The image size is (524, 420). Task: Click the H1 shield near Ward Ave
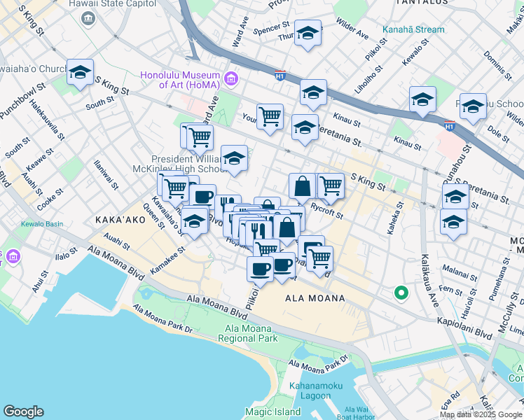tap(280, 76)
